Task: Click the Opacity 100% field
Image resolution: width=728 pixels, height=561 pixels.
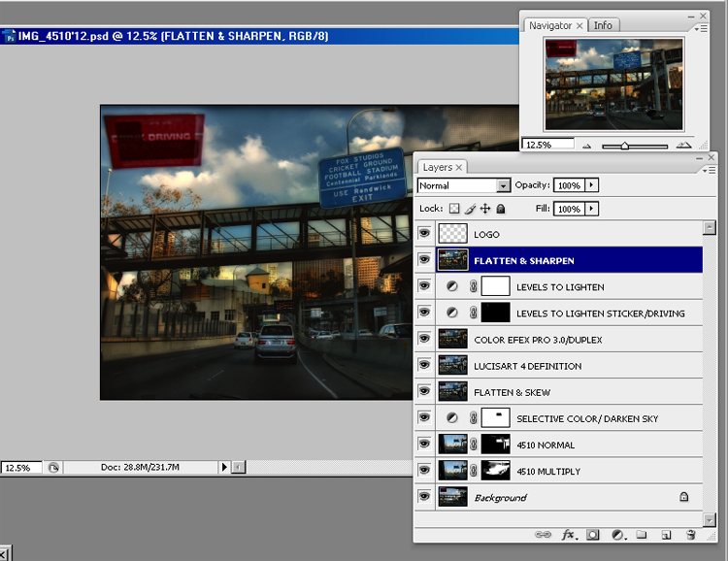Action: (x=569, y=185)
